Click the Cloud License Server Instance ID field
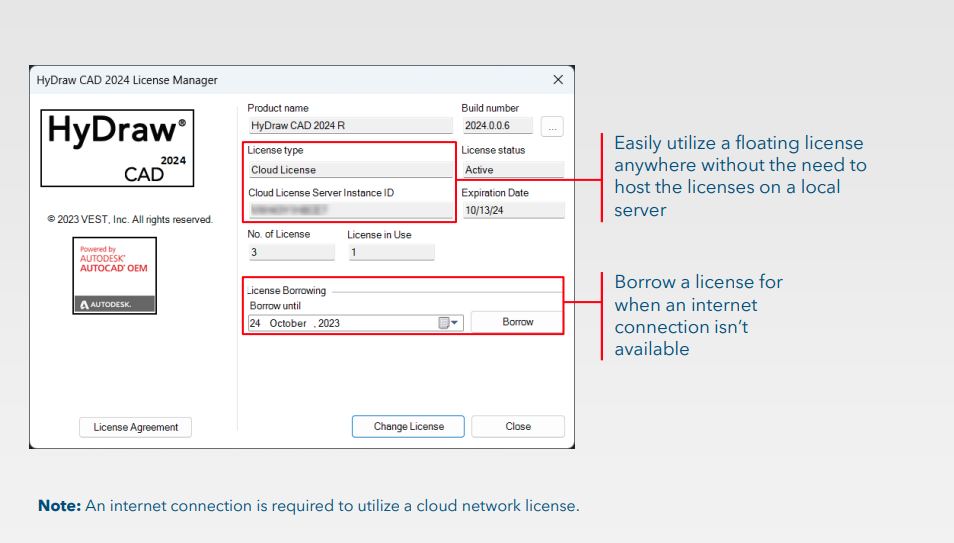This screenshot has width=954, height=543. [350, 210]
